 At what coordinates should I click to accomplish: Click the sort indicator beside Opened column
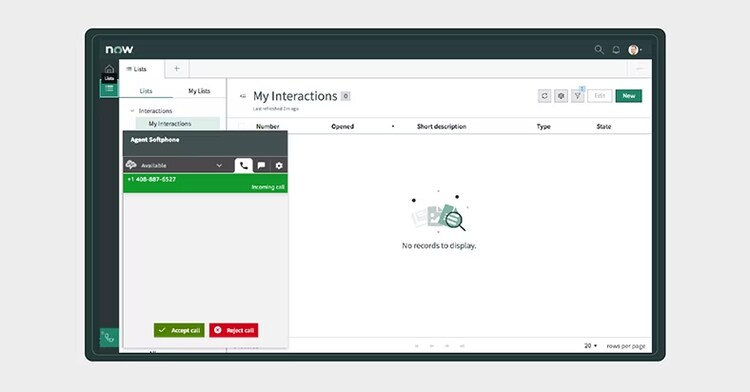[x=393, y=126]
